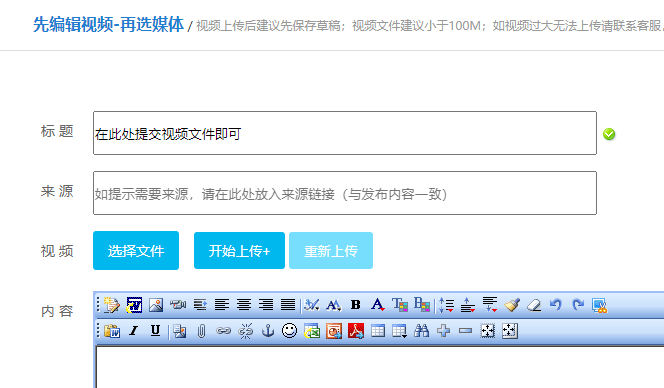Insert an emoticon with the smiley icon
Viewport: 664px width, 388px height.
click(x=290, y=331)
